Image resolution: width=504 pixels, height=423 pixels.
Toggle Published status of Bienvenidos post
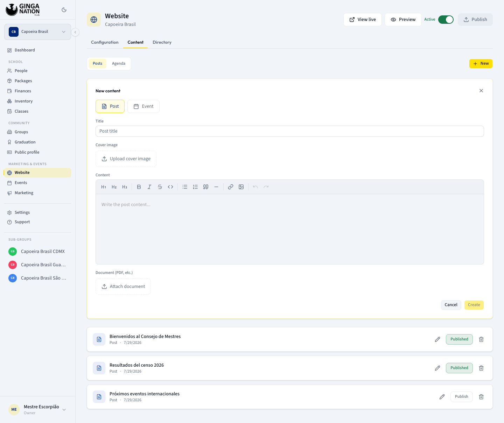(x=459, y=339)
